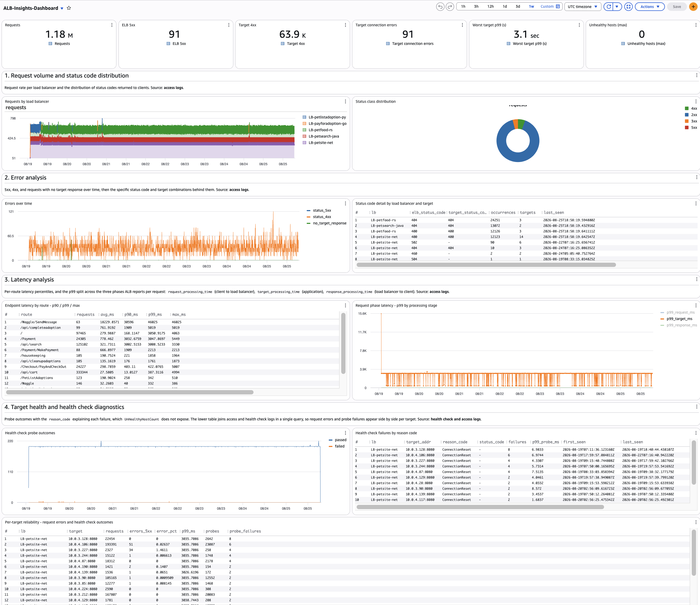Image resolution: width=700 pixels, height=605 pixels.
Task: Open Health check probe outcomes widget menu
Action: (x=345, y=433)
